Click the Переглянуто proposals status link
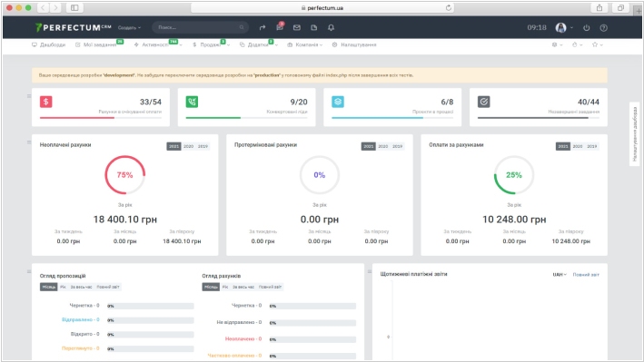This screenshot has width=644, height=362. coord(80,348)
